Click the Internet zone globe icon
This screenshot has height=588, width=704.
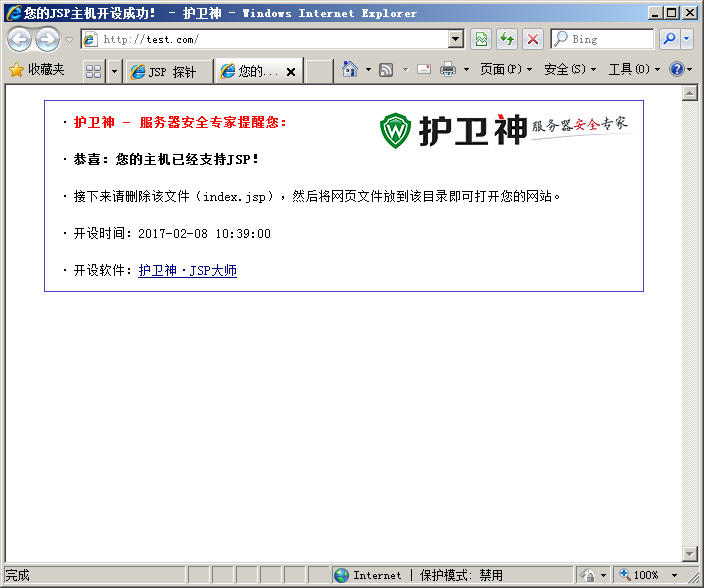coord(342,575)
